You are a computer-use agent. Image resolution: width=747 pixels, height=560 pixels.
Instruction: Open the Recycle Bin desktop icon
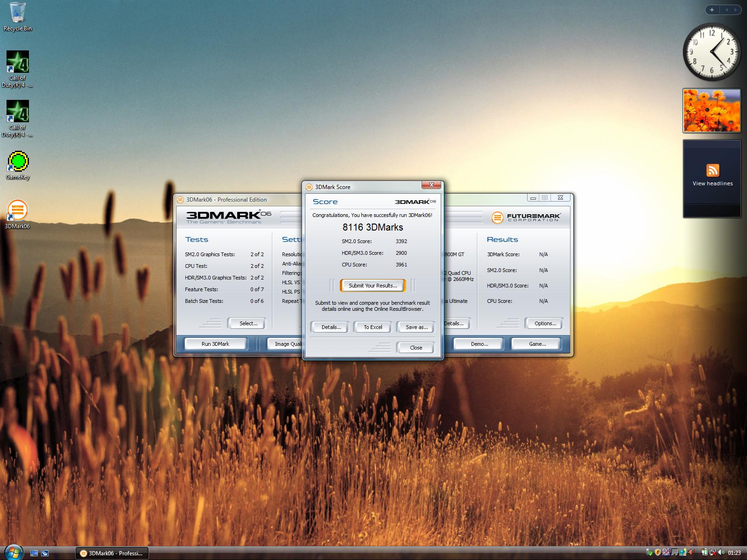17,17
